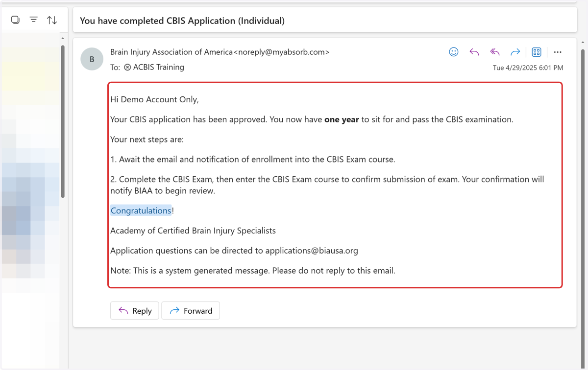Click the sort order arrows icon
588x370 pixels.
52,20
